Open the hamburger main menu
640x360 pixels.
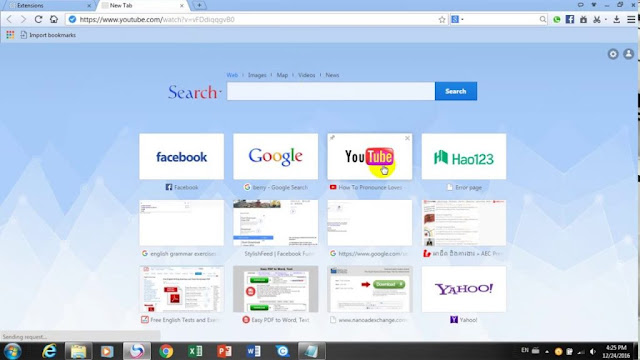[631, 19]
